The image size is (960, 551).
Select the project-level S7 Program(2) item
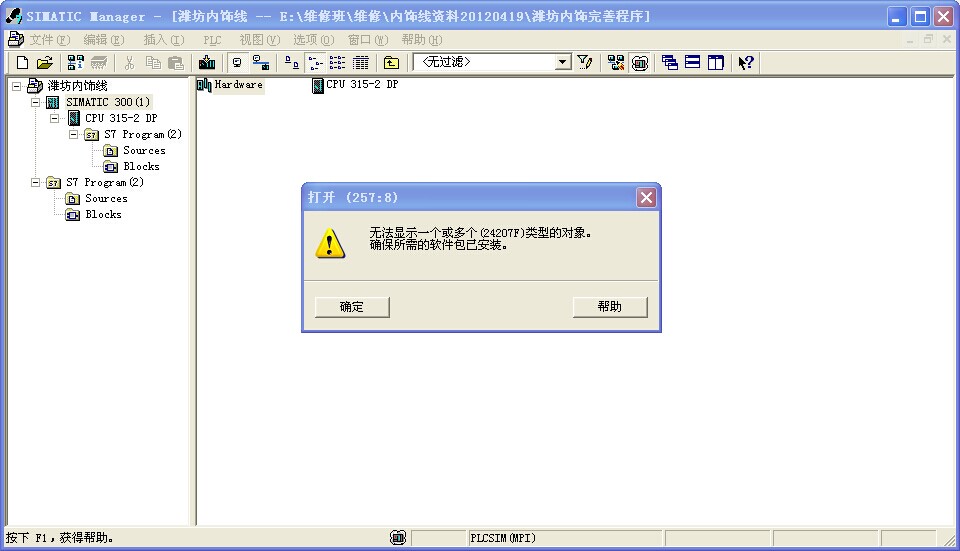(x=105, y=182)
